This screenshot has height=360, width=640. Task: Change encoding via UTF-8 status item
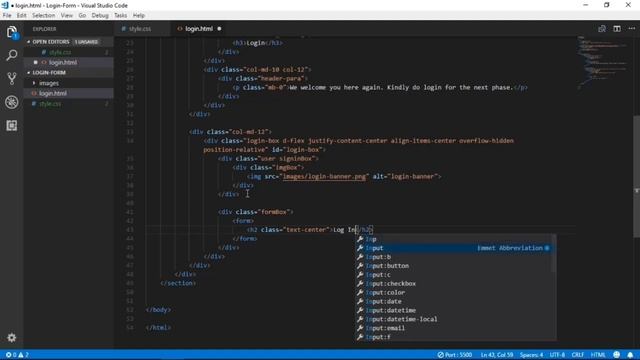point(557,355)
